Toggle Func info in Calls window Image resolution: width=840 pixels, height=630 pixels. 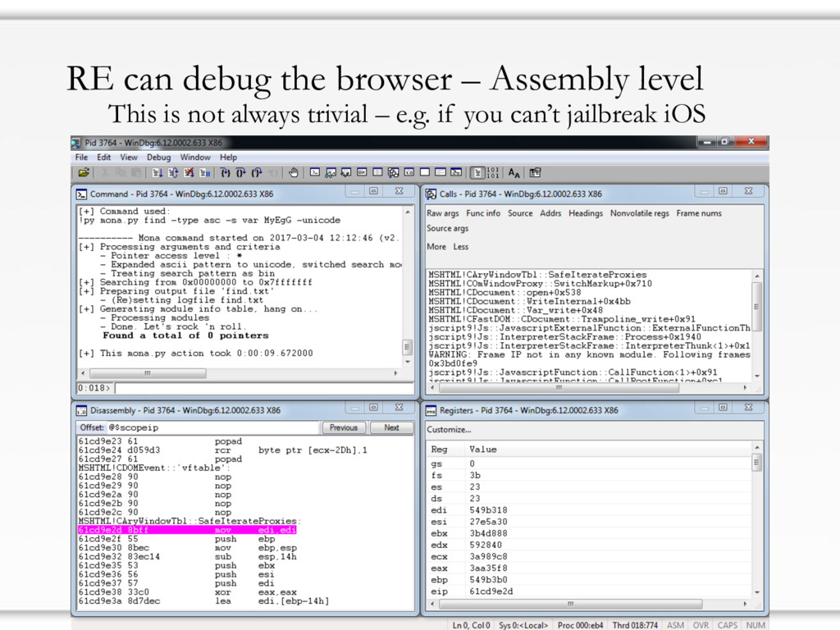(x=483, y=213)
